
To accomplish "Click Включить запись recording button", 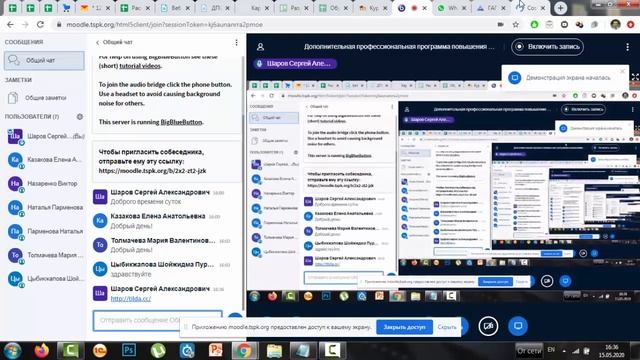I will 547,47.
